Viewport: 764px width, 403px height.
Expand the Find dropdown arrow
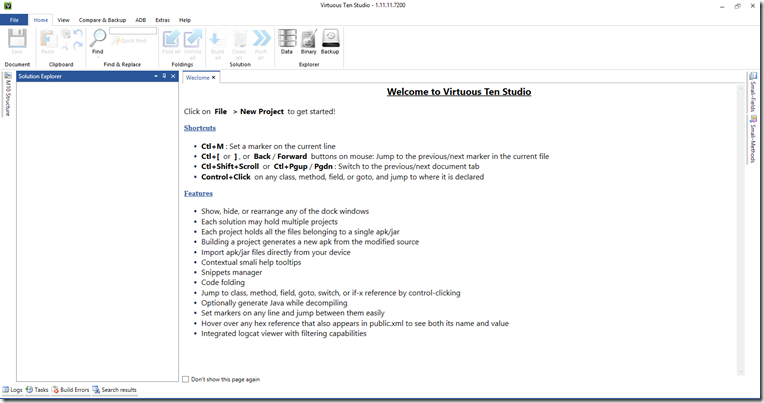coord(98,58)
